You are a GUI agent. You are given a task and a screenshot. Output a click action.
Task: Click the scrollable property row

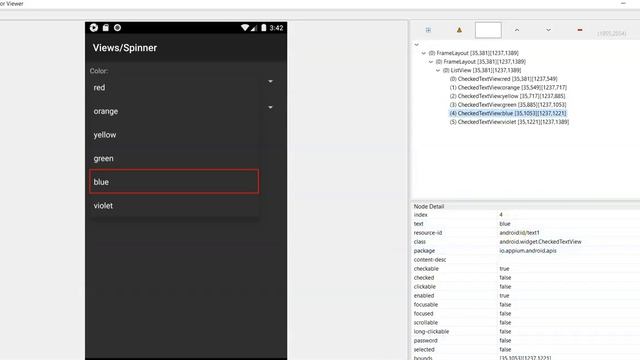[526, 322]
